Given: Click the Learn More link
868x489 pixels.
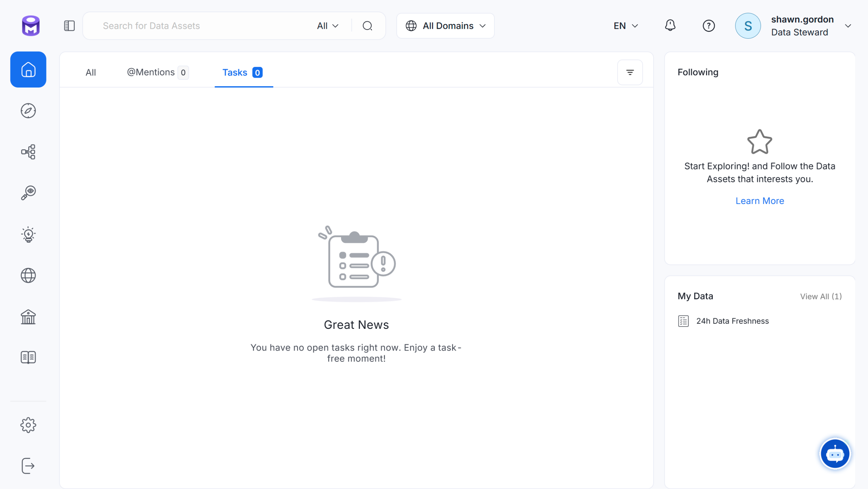Looking at the screenshot, I should 759,201.
